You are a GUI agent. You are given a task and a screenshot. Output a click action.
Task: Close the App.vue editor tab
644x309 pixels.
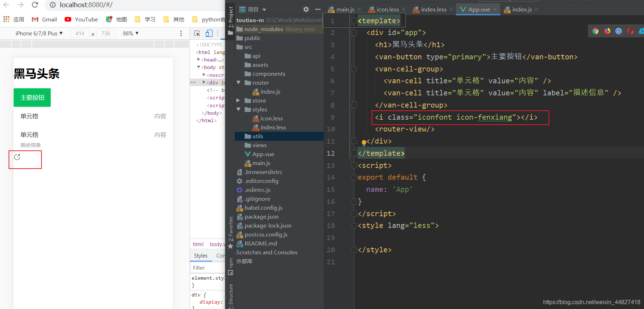(495, 9)
